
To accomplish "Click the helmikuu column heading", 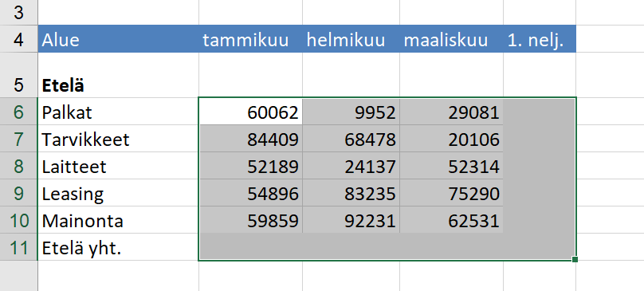I will pyautogui.click(x=351, y=38).
